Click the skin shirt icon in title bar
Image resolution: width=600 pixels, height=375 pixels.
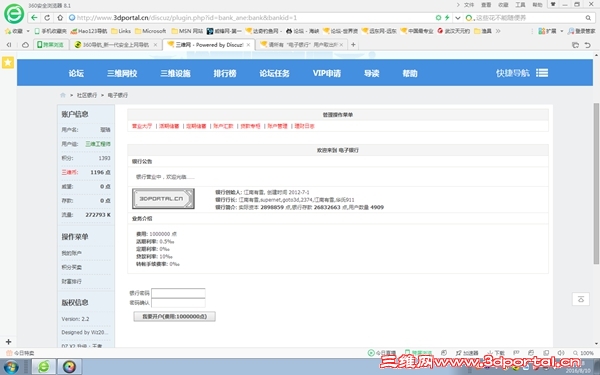click(553, 5)
